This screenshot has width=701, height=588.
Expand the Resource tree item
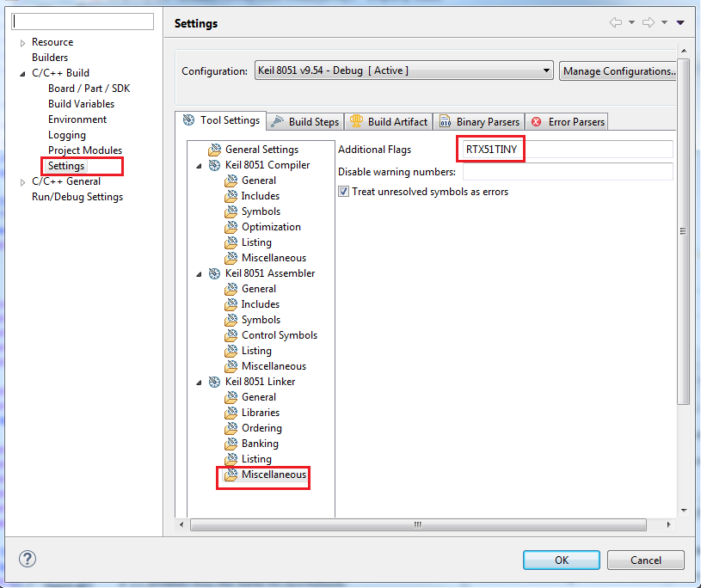tap(22, 41)
